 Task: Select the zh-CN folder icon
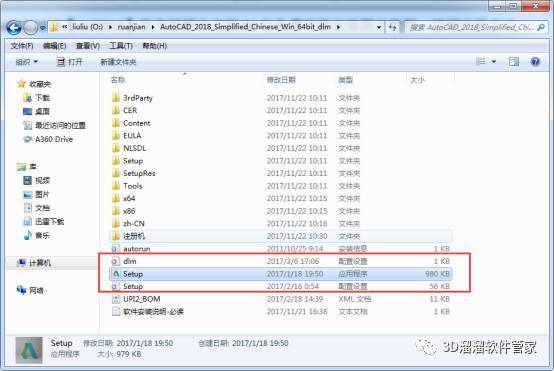click(x=116, y=224)
